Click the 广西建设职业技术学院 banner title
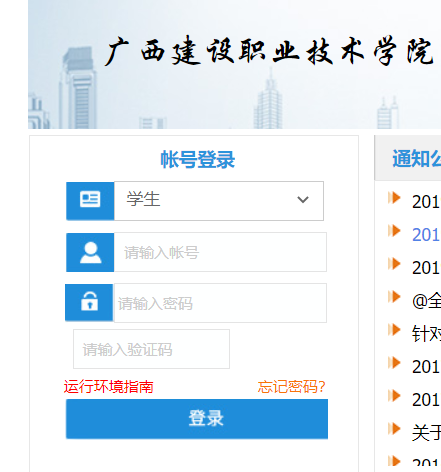Image resolution: width=441 pixels, height=472 pixels. click(269, 51)
